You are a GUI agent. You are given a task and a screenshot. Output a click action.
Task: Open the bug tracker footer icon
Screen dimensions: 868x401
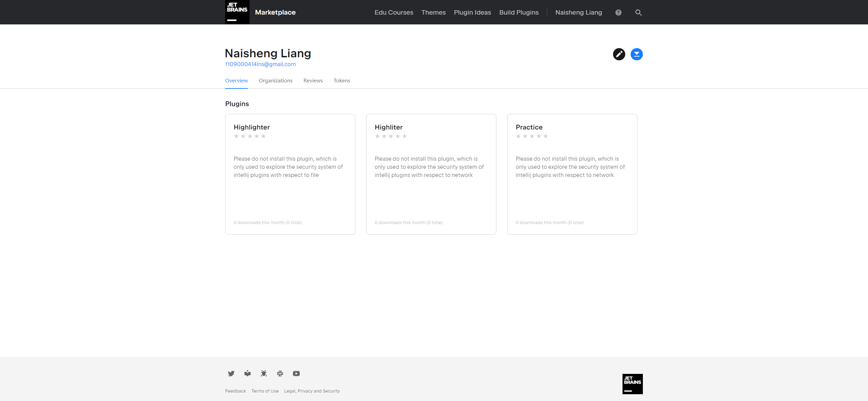(x=264, y=374)
